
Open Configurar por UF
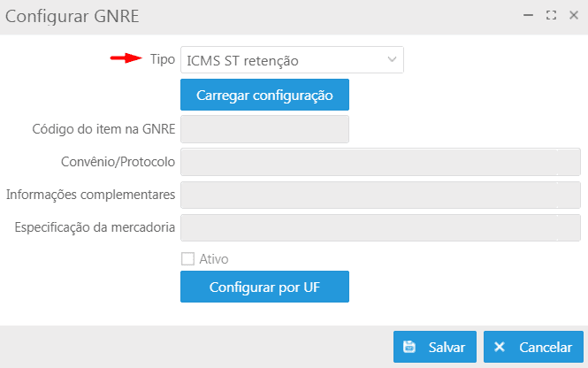coord(264,287)
